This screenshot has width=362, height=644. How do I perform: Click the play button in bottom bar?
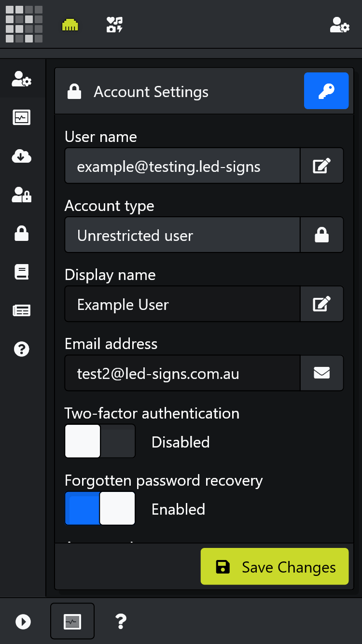coord(23,621)
